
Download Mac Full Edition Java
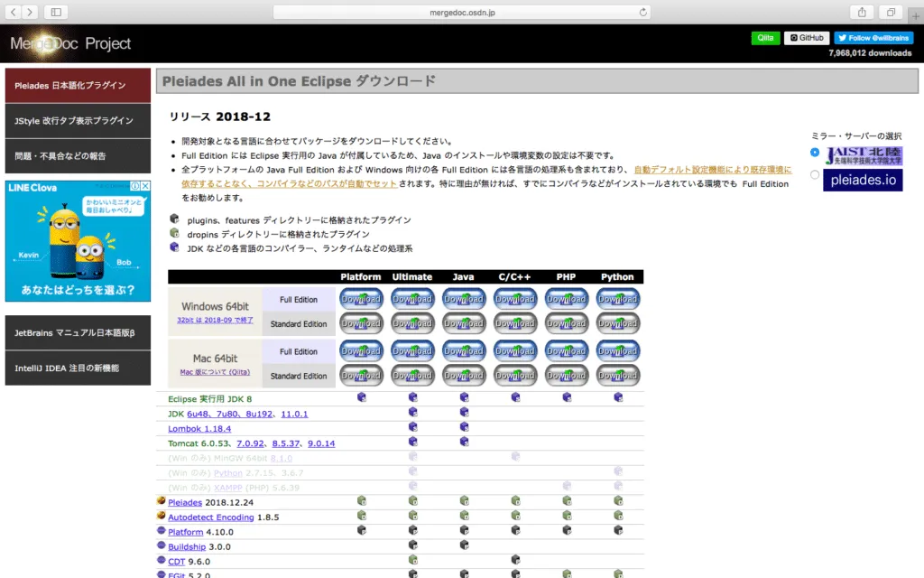pyautogui.click(x=464, y=351)
